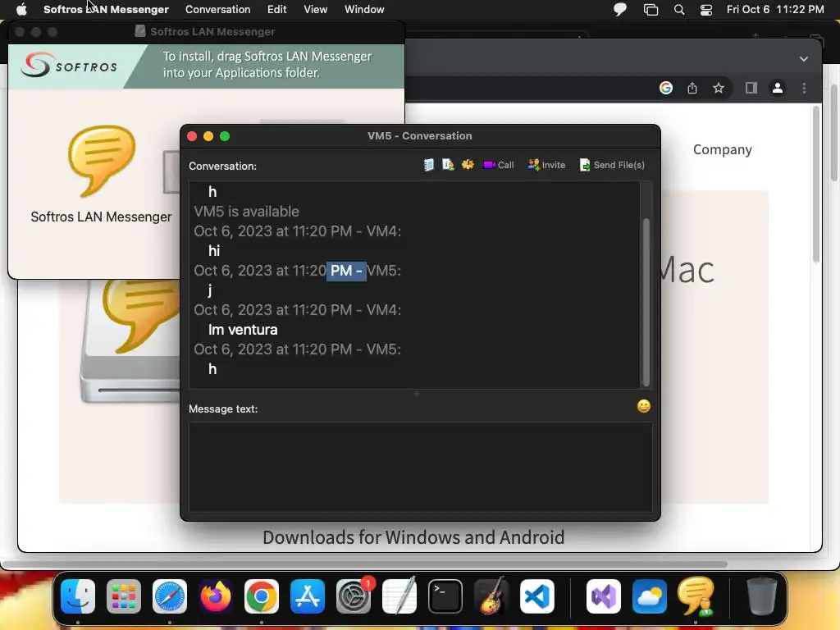Screen dimensions: 840x630
Task: Click the conversation history scrollbar
Action: (x=646, y=302)
